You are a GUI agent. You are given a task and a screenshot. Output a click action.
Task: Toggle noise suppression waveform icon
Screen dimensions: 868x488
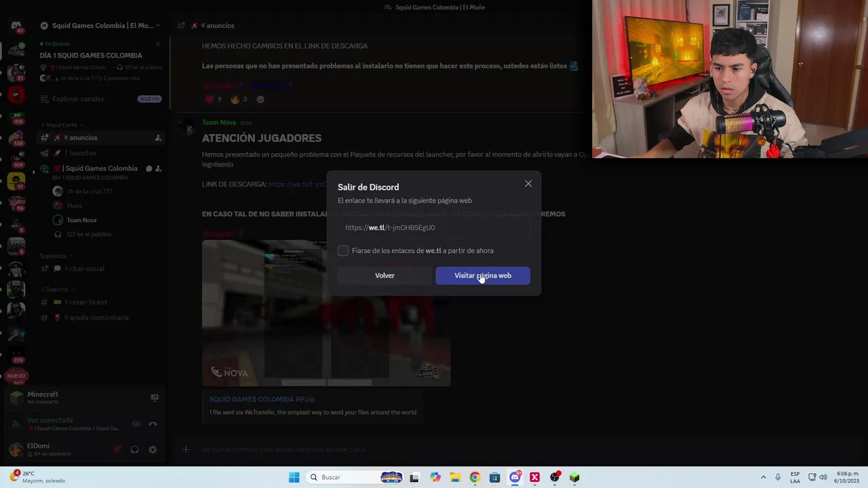coord(136,424)
